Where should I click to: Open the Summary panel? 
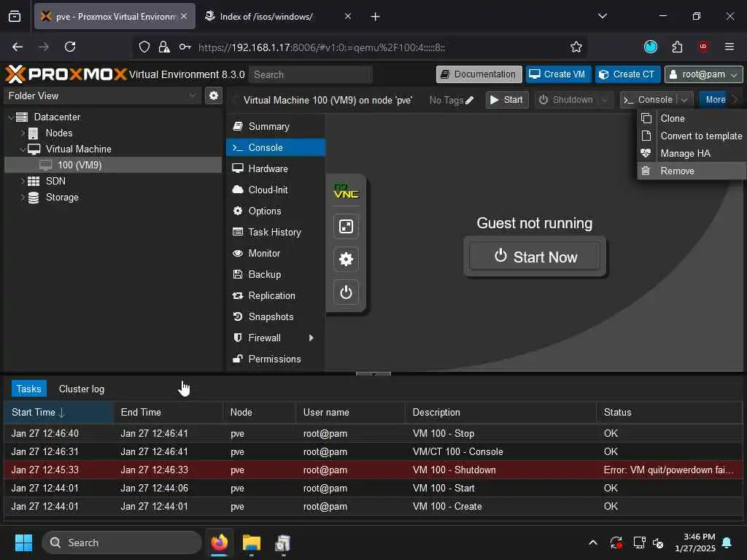(x=276, y=127)
